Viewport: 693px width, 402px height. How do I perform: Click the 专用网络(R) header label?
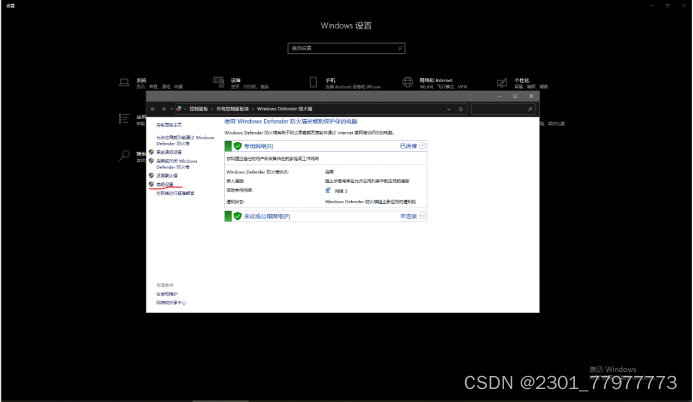(x=259, y=146)
